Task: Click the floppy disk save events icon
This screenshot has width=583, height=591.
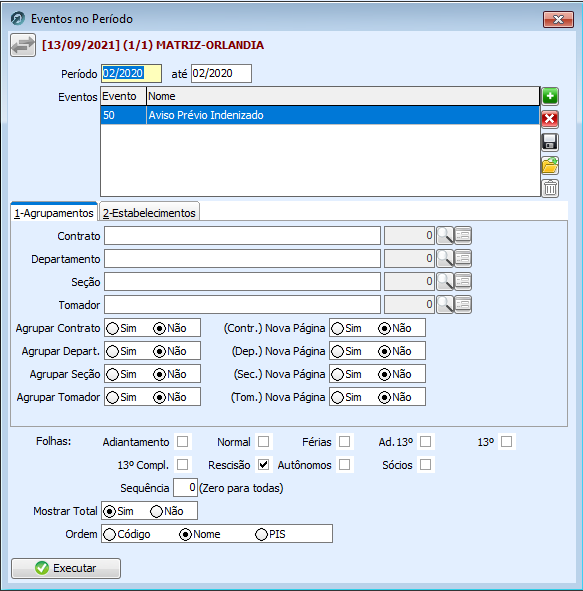Action: coord(550,142)
